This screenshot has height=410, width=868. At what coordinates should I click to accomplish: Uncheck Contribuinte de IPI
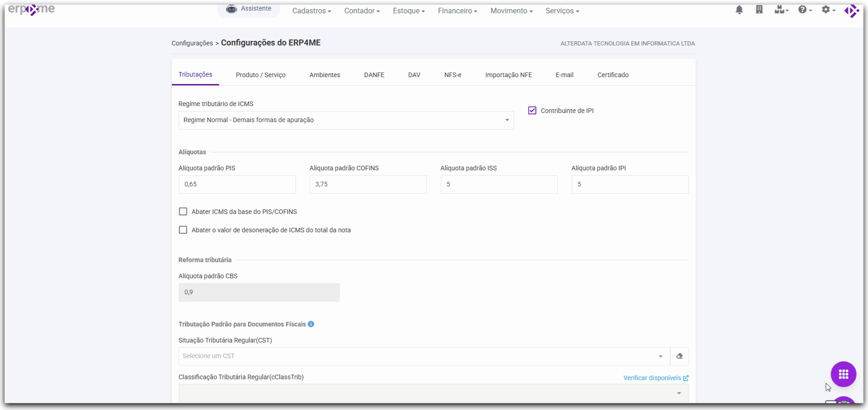point(532,111)
